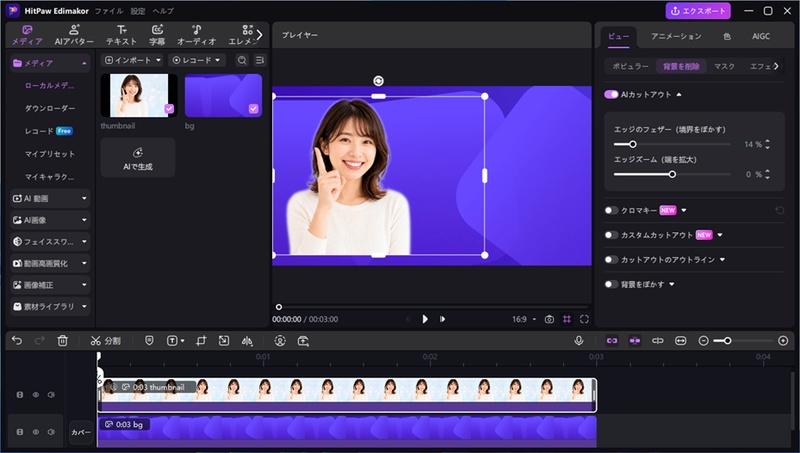Image resolution: width=800 pixels, height=453 pixels.
Task: Toggle the grid overlay icon in player
Action: pos(567,319)
